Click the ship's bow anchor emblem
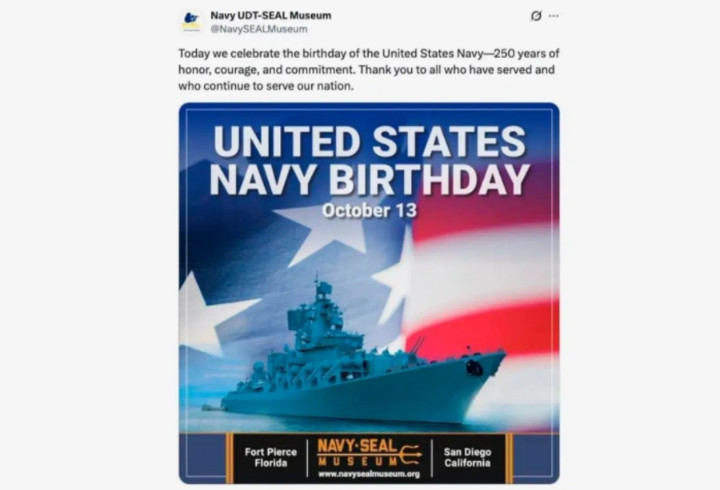Viewport: 720px width, 490px height. [x=473, y=367]
